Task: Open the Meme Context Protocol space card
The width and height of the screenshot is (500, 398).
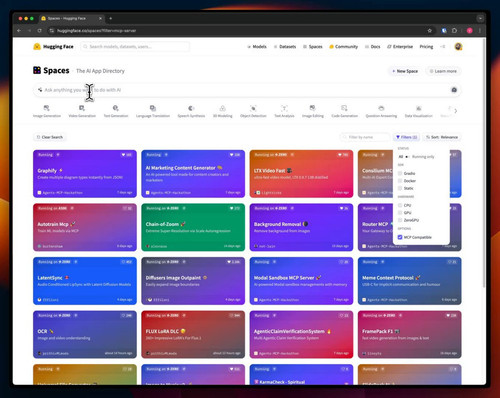Action: (x=410, y=281)
